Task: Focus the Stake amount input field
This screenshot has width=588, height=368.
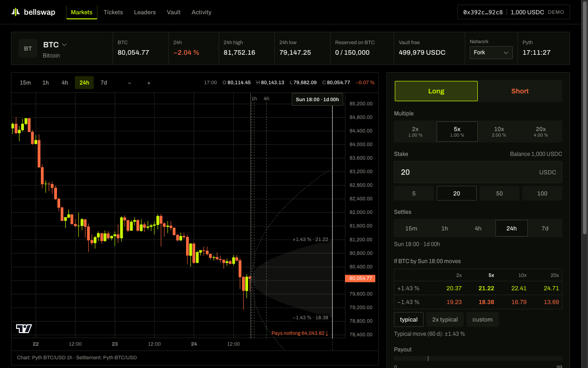Action: tap(478, 172)
